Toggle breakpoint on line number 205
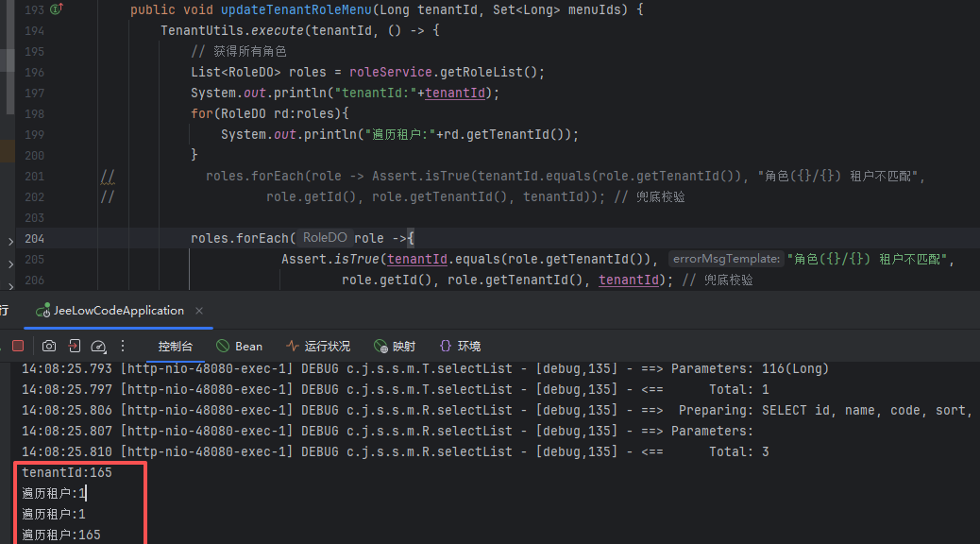 click(x=34, y=260)
